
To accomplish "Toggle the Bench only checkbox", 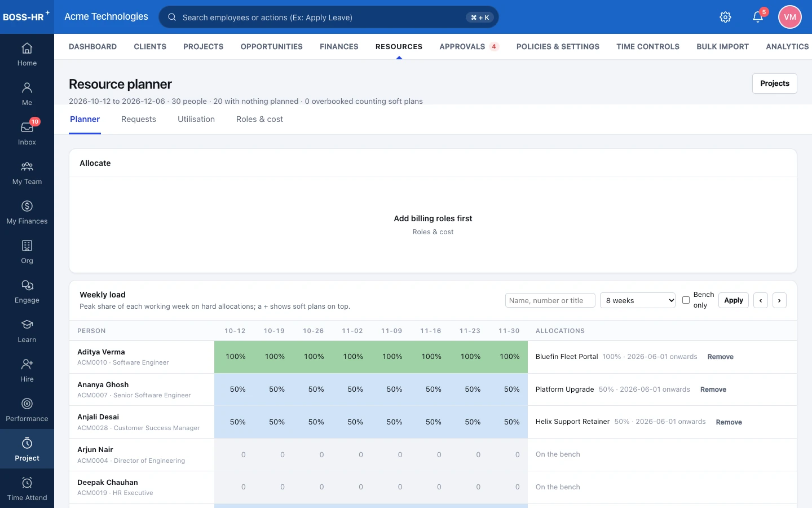I will (686, 300).
